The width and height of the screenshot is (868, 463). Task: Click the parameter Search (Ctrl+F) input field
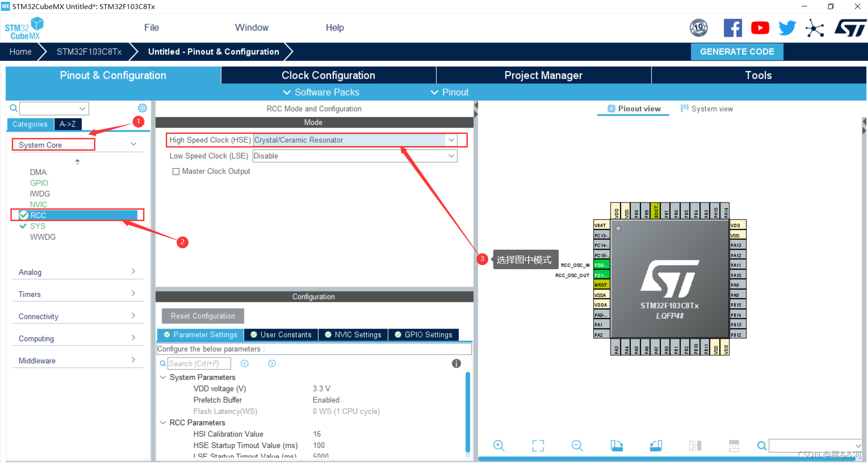[199, 363]
